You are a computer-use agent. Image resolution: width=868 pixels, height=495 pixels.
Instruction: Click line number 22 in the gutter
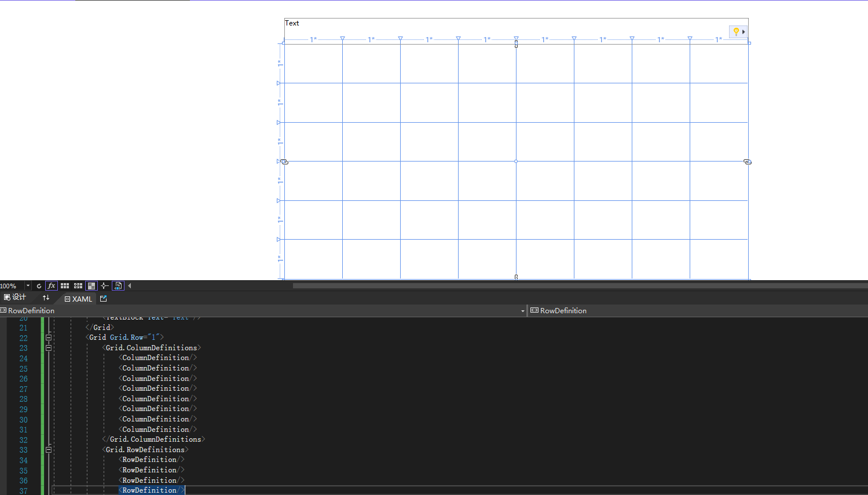coord(23,338)
